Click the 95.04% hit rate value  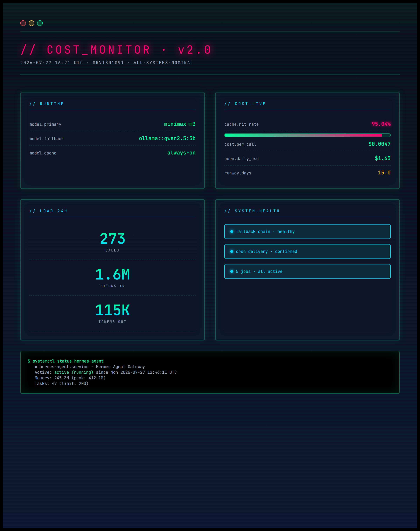pyautogui.click(x=381, y=124)
